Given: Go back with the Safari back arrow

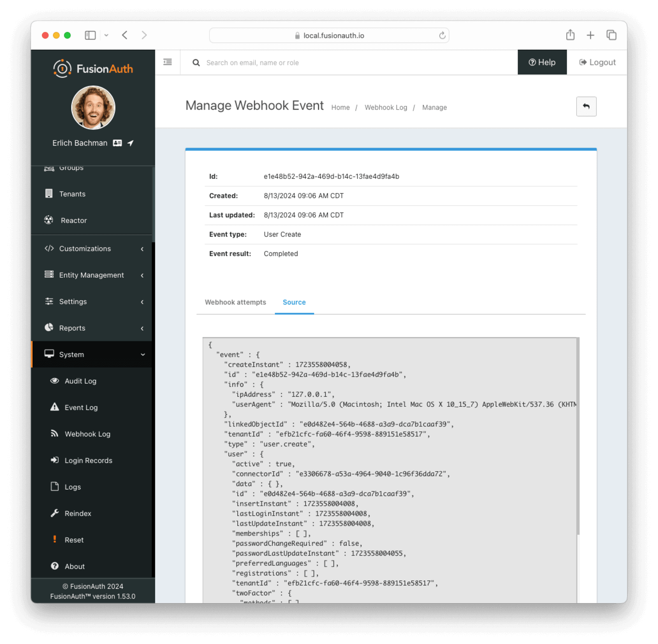Looking at the screenshot, I should tap(125, 35).
